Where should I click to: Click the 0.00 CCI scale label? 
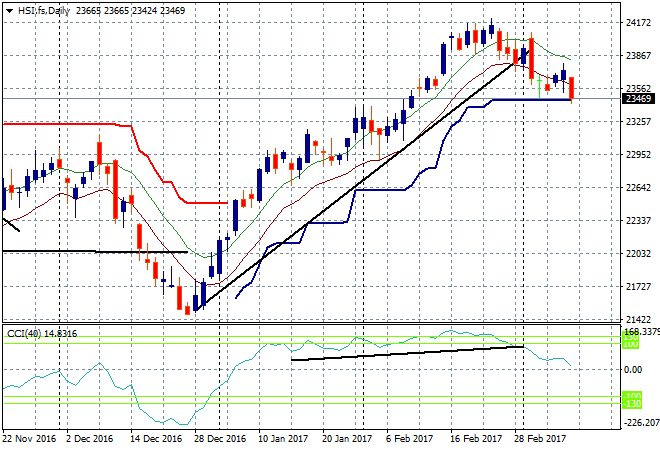click(x=633, y=370)
